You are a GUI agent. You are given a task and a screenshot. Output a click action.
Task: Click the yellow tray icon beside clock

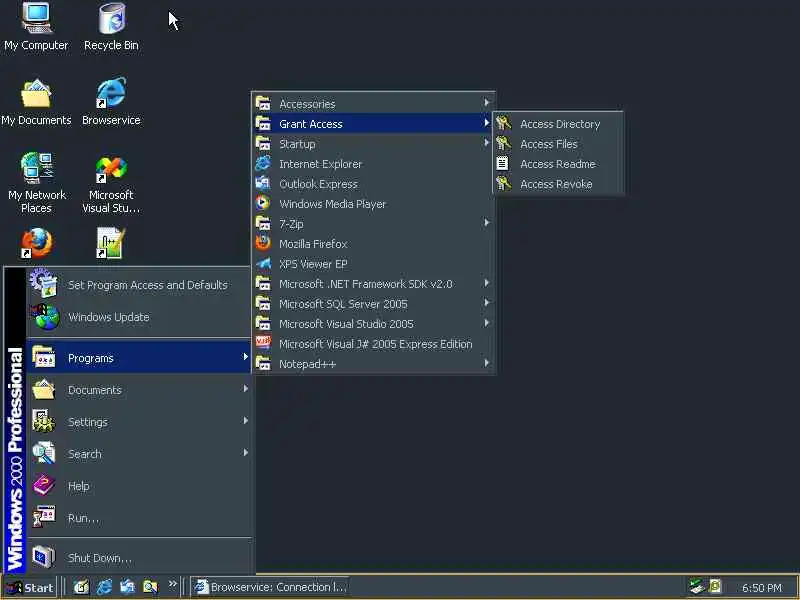[x=715, y=586]
